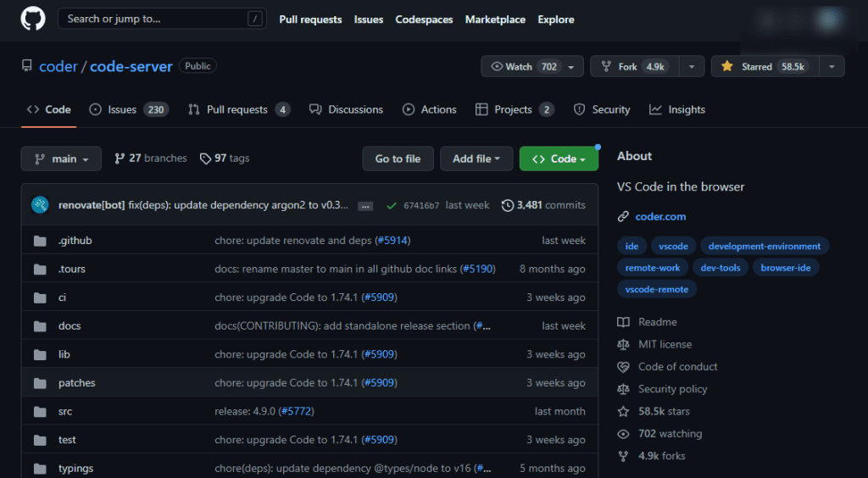View the 3,481 commits history
Screen dimensions: 868x478
click(543, 205)
